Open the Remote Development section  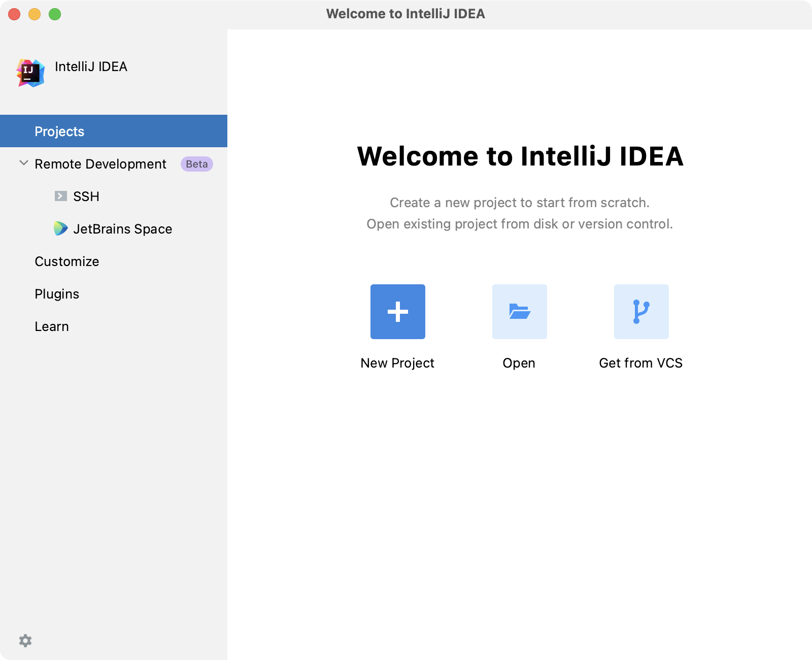click(114, 163)
